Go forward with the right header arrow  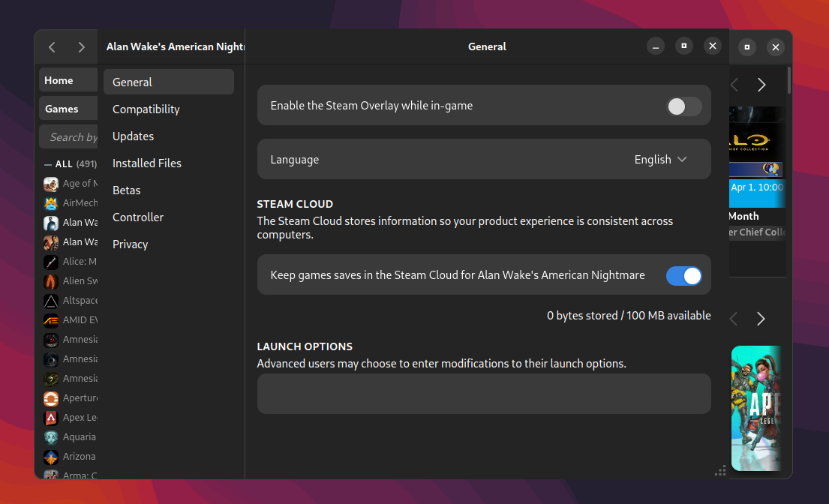click(x=82, y=47)
